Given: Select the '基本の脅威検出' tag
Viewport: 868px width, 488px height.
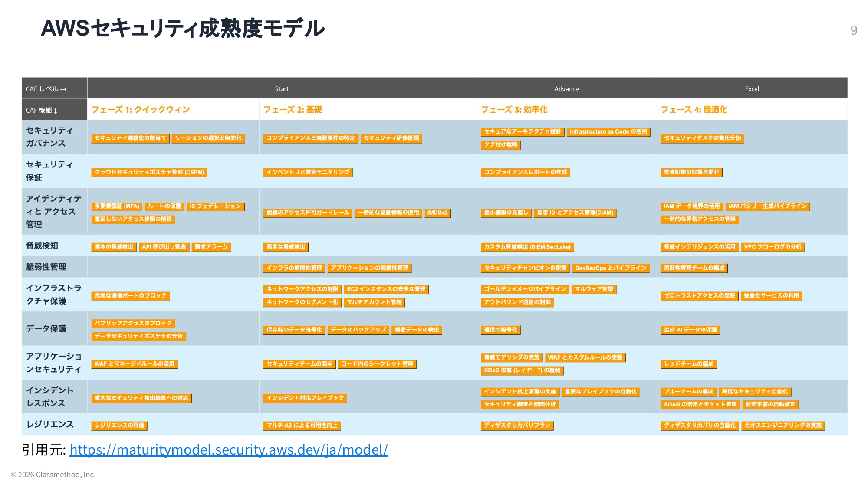Looking at the screenshot, I should [114, 247].
